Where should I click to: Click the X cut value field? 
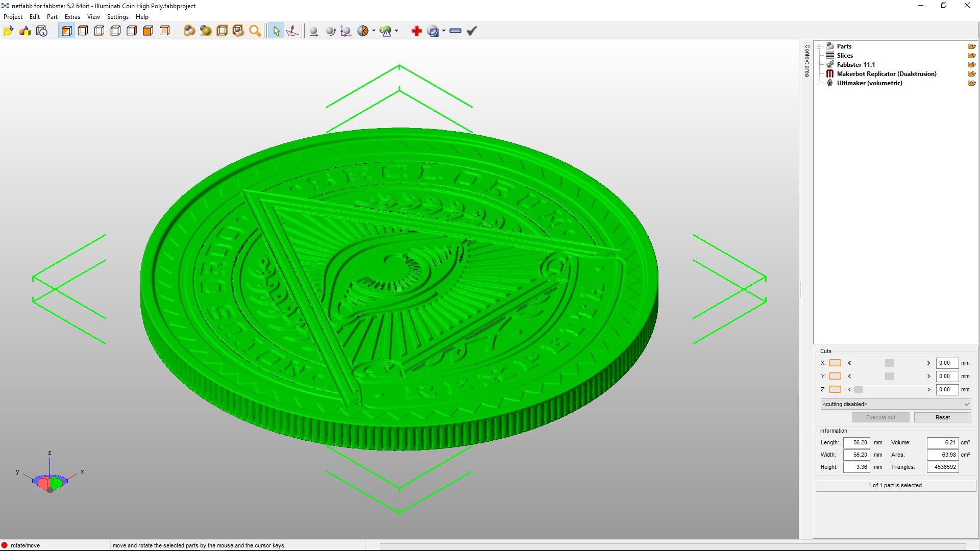947,363
